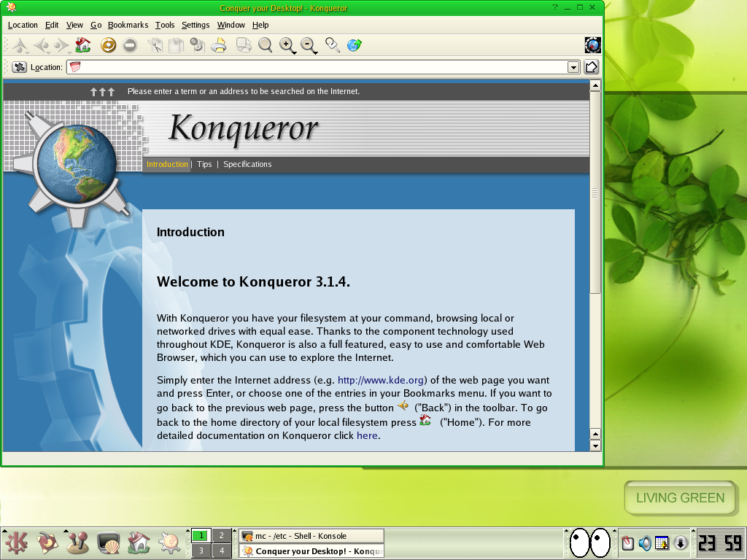
Task: Open the speaker volume tray icon
Action: point(645,542)
